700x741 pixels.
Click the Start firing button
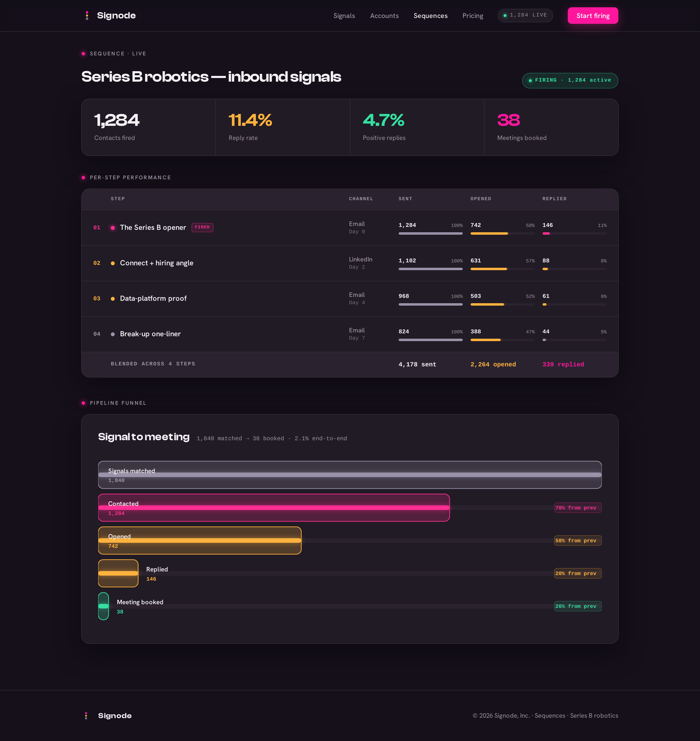click(x=593, y=16)
